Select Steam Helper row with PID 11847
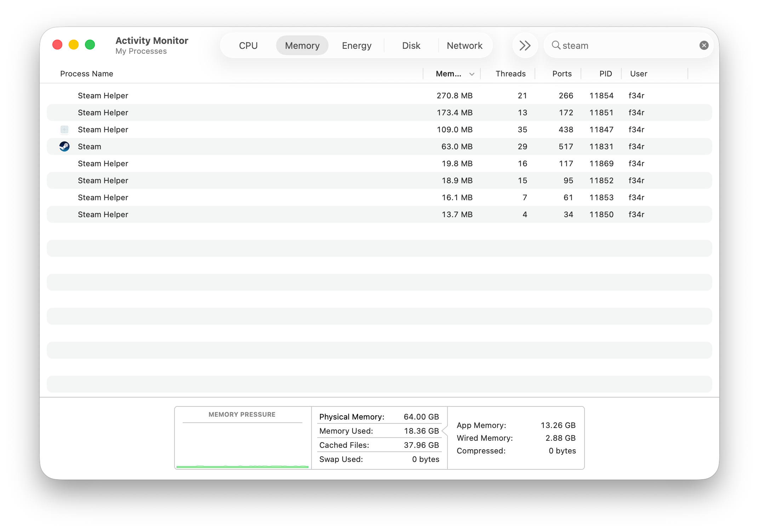This screenshot has height=532, width=759. (x=379, y=129)
